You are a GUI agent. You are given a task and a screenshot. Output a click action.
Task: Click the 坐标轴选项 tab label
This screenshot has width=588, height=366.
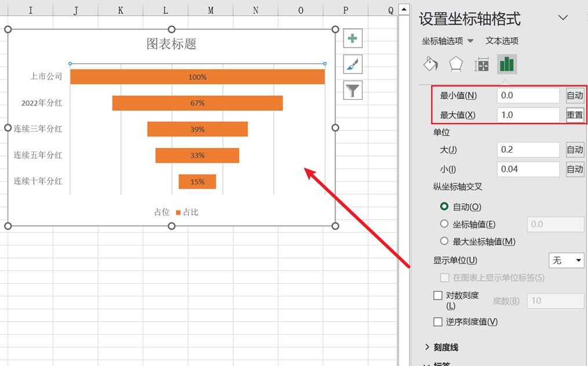pos(443,41)
